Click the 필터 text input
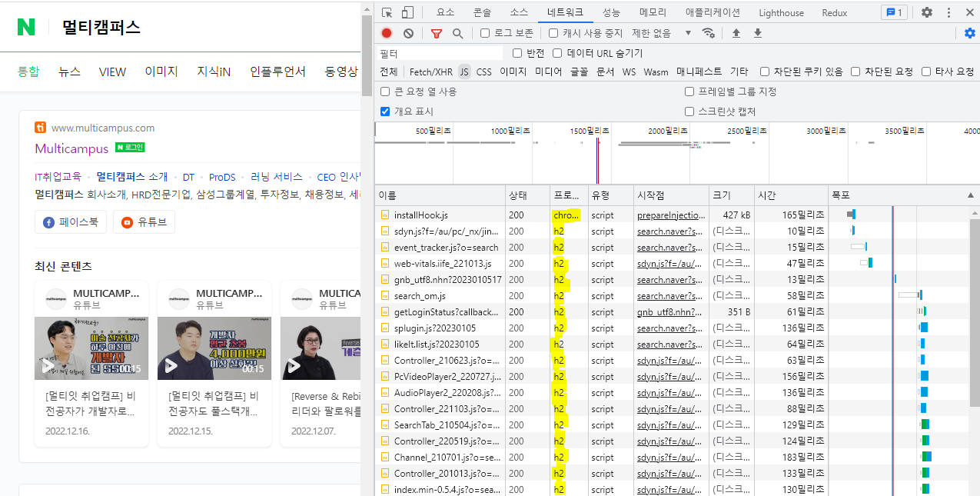 tap(440, 53)
